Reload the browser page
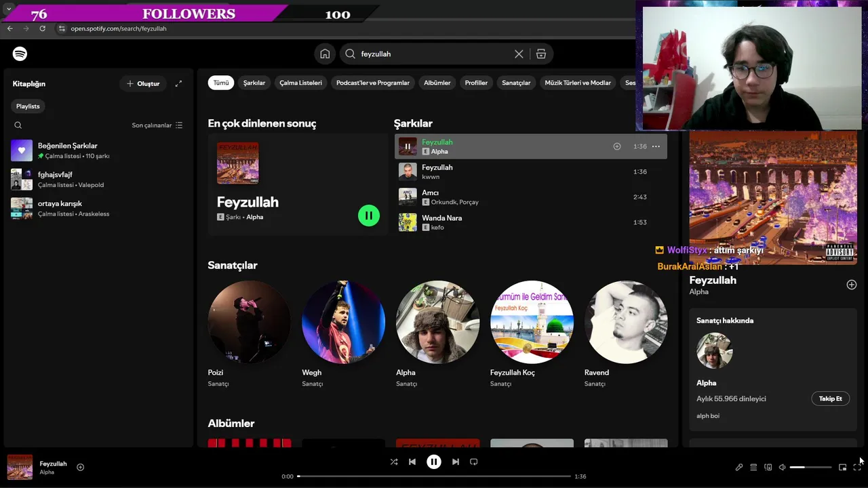The width and height of the screenshot is (868, 488). click(42, 28)
